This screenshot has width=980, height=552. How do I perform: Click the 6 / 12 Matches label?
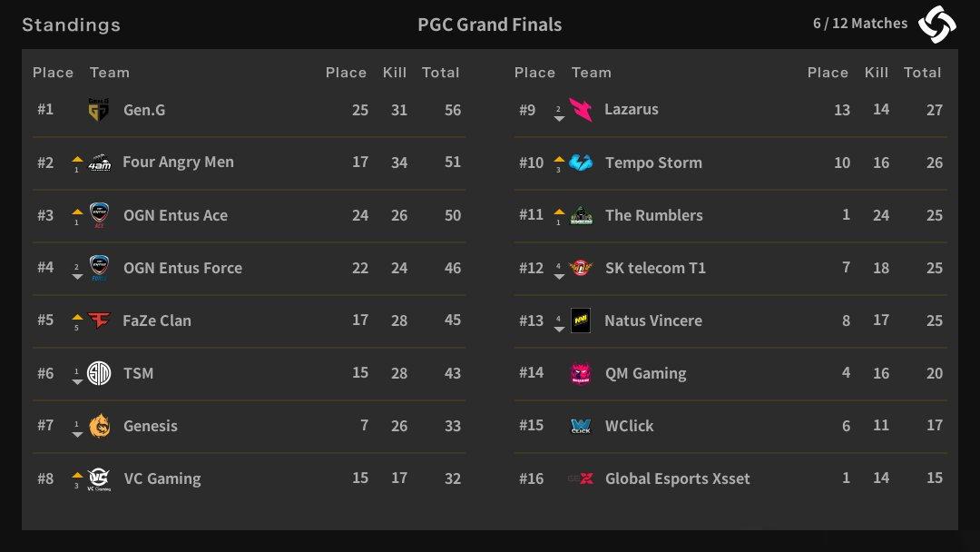(x=860, y=23)
